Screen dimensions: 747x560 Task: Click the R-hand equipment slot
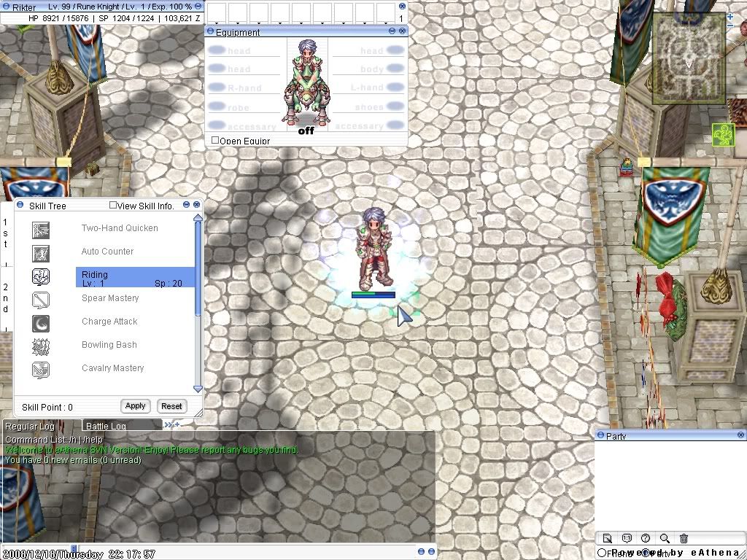coord(244,87)
